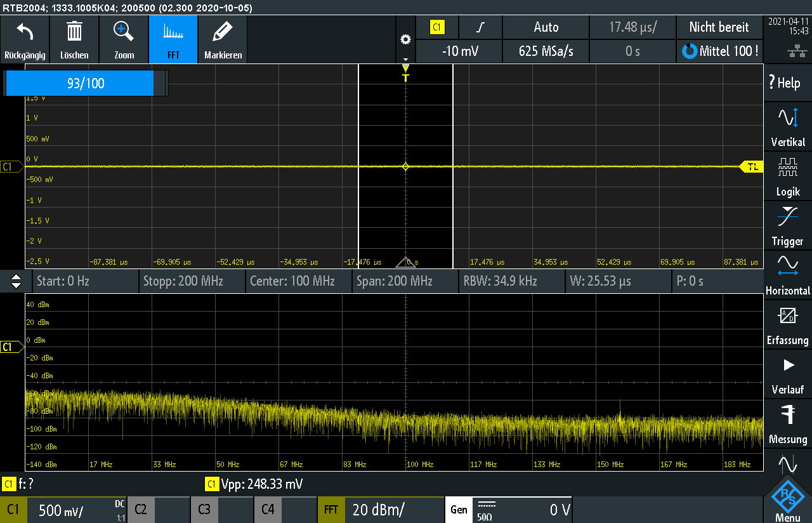812x523 pixels.
Task: Open the Gen generator 0 V settings
Action: click(x=509, y=510)
